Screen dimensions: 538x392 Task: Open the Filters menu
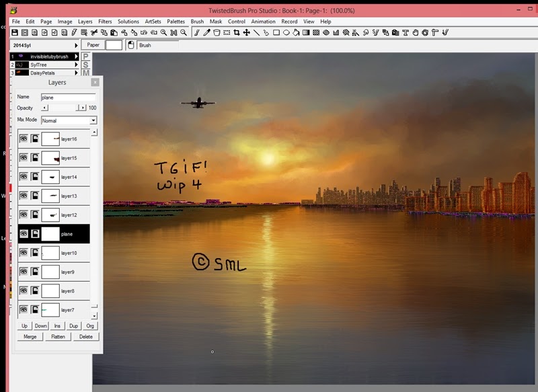pos(105,22)
